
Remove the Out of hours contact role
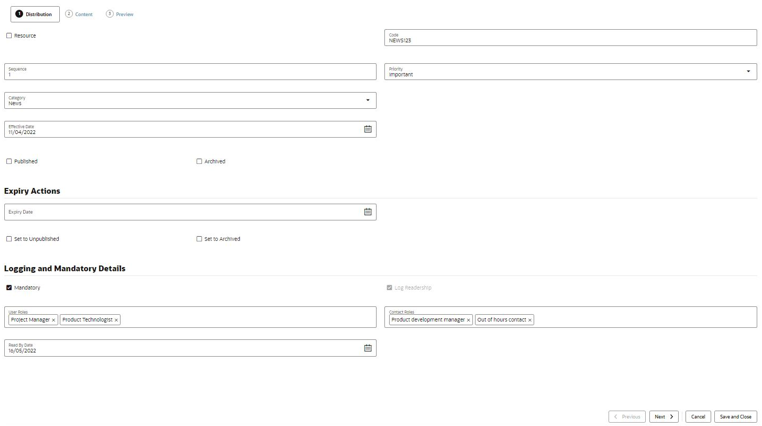pyautogui.click(x=530, y=320)
